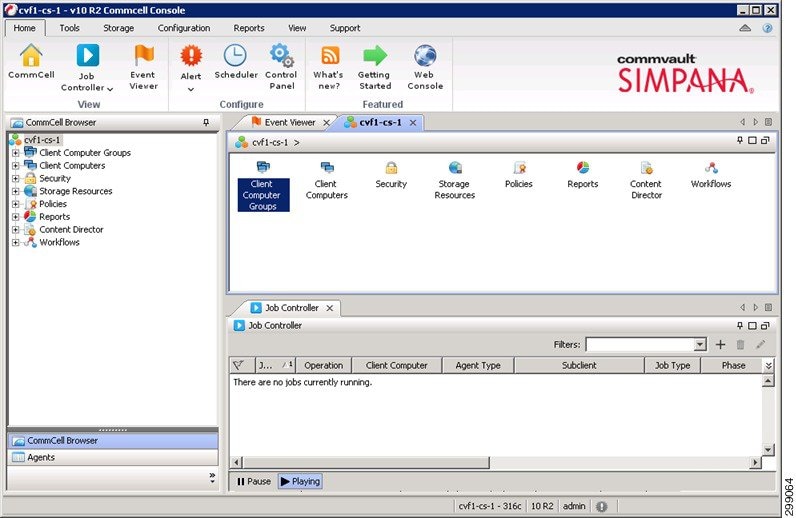Sort by Phase column header
The height and width of the screenshot is (518, 796).
click(733, 365)
